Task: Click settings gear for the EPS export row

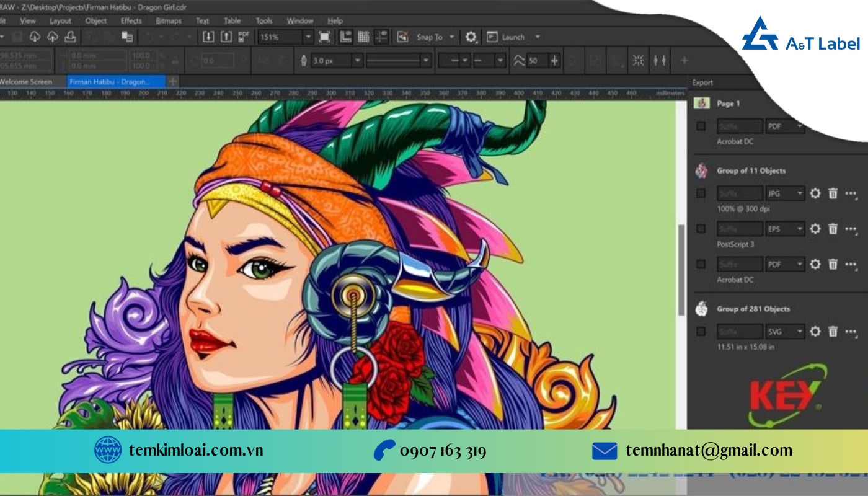Action: 815,229
